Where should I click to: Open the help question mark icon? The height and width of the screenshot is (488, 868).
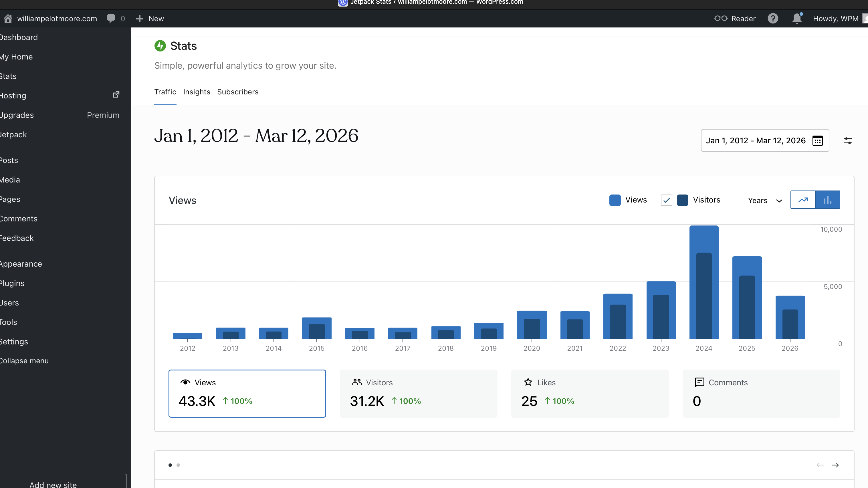773,19
